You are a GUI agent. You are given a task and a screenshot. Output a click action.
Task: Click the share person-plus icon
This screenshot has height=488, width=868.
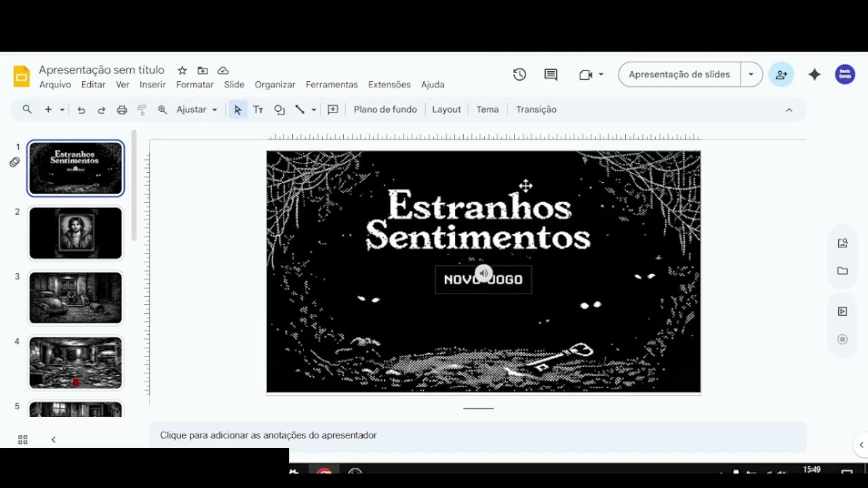(781, 75)
